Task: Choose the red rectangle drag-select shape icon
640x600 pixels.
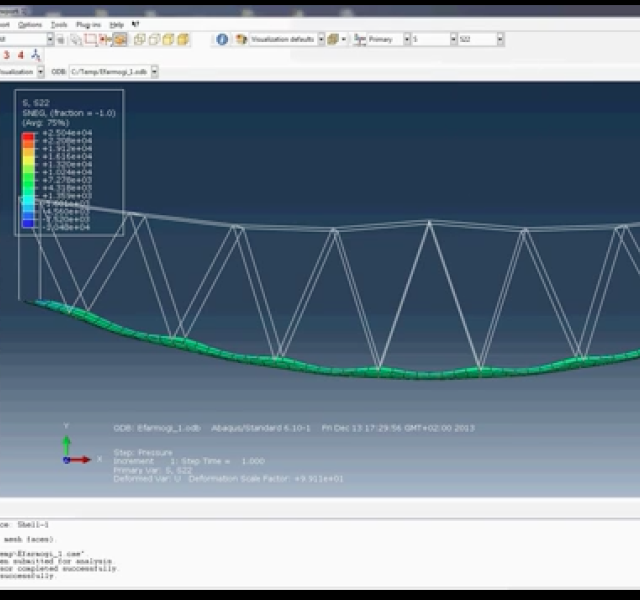Action: coord(90,39)
